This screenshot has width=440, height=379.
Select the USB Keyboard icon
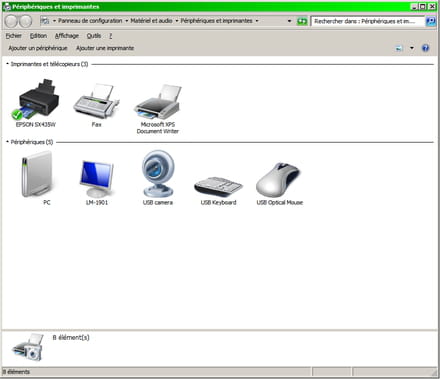coord(218,186)
